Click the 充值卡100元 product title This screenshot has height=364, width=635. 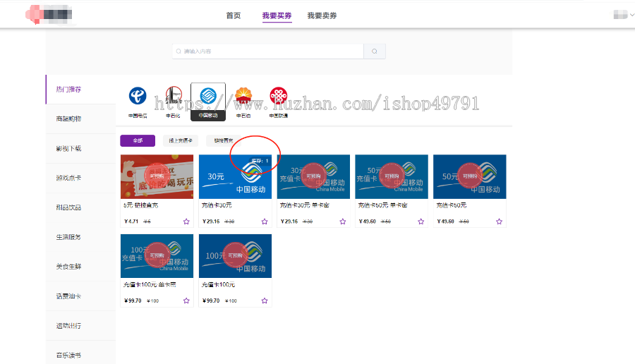[218, 285]
